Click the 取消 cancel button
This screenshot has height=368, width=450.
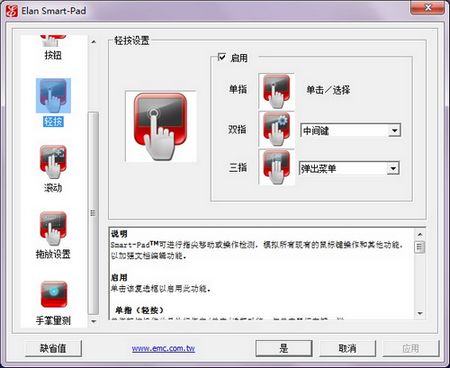click(x=347, y=348)
